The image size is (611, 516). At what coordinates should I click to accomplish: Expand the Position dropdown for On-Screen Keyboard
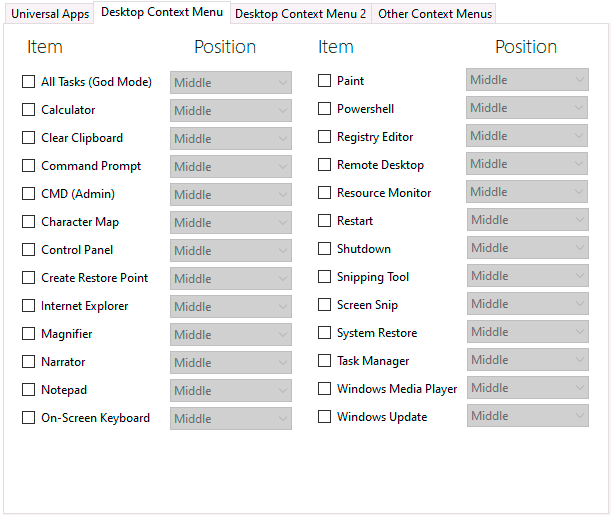(231, 419)
